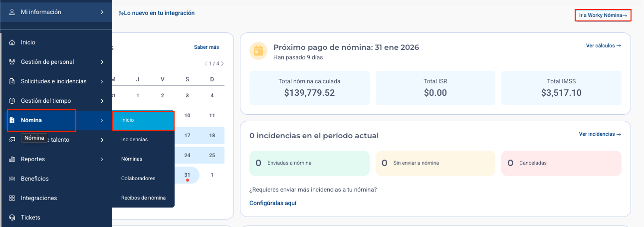The image size is (644, 227).
Task: Expand the talent menu arrow
Action: pos(102,140)
